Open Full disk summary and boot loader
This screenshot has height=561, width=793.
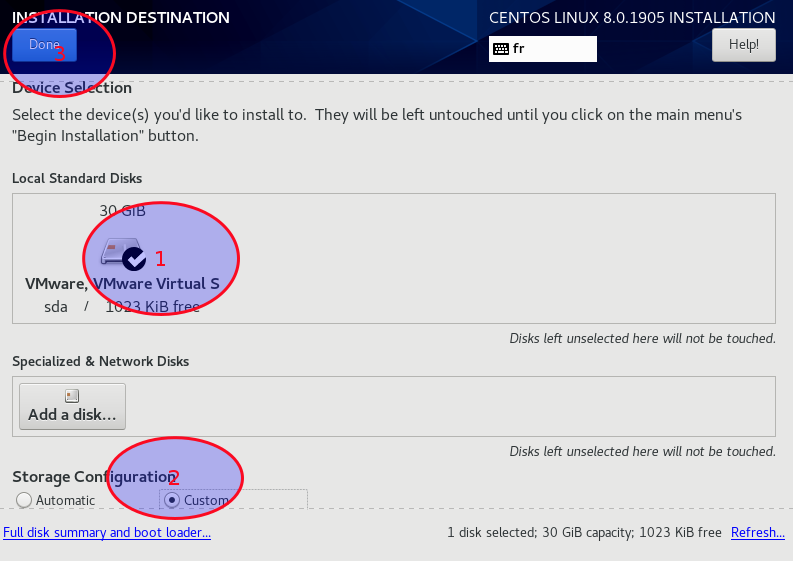pos(107,533)
